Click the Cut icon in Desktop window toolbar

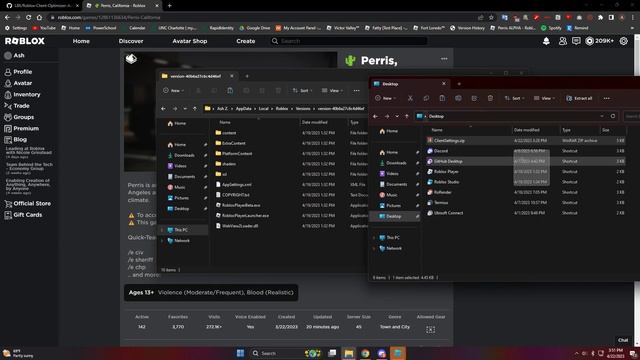pos(410,98)
